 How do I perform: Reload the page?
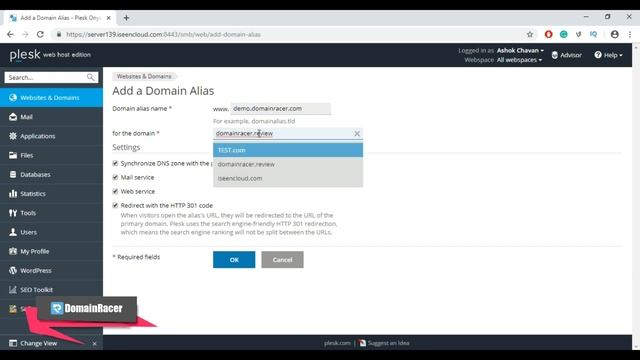[x=40, y=34]
